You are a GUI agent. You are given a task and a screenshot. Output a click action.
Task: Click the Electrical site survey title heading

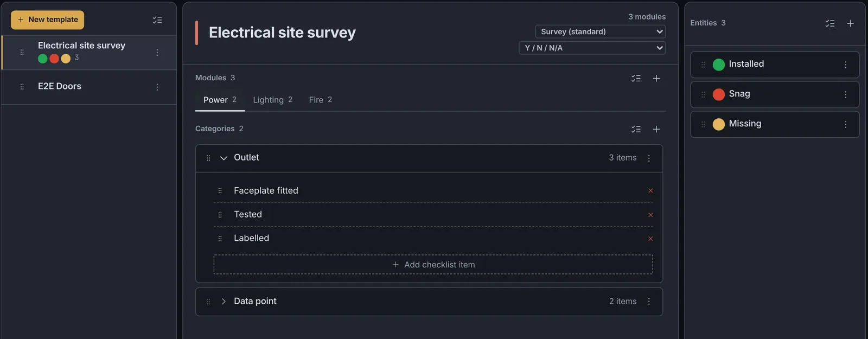tap(282, 33)
